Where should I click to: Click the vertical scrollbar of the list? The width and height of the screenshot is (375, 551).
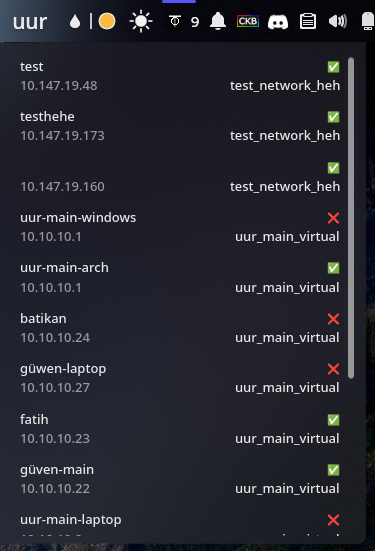pyautogui.click(x=351, y=218)
